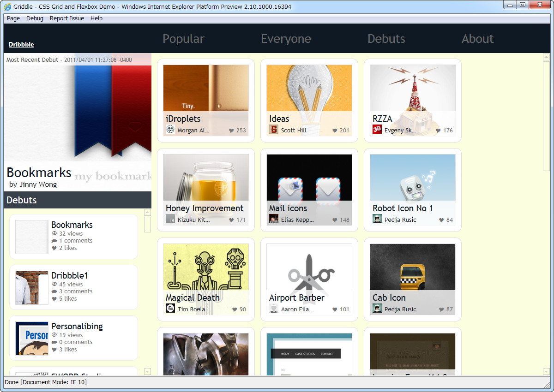The width and height of the screenshot is (554, 392).
Task: Click main page scrollbar up arrow
Action: click(x=547, y=57)
